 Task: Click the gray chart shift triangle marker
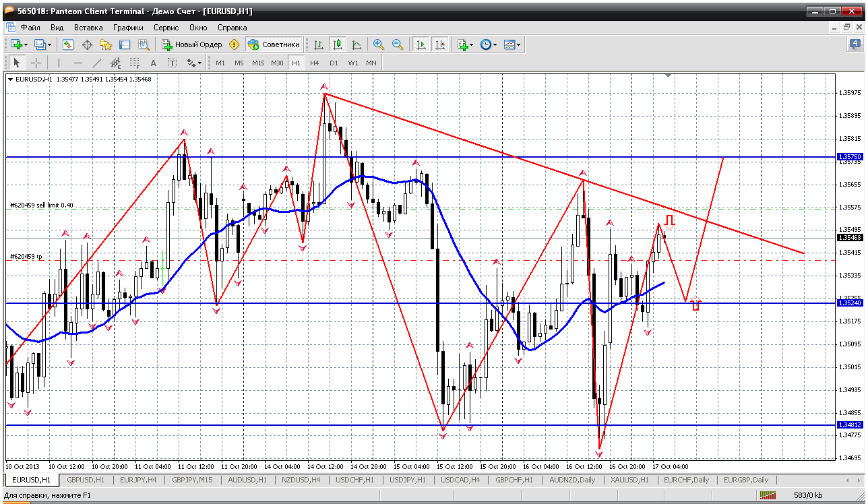(x=668, y=76)
